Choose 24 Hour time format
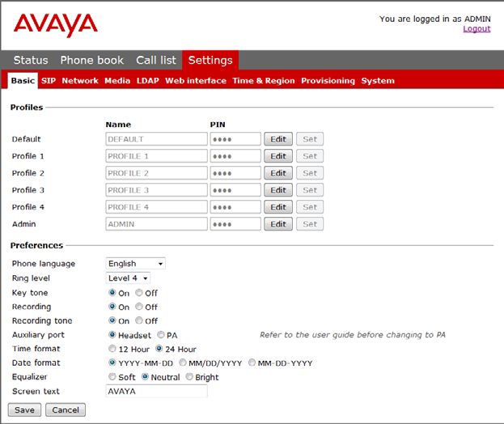504x424 pixels. click(159, 349)
